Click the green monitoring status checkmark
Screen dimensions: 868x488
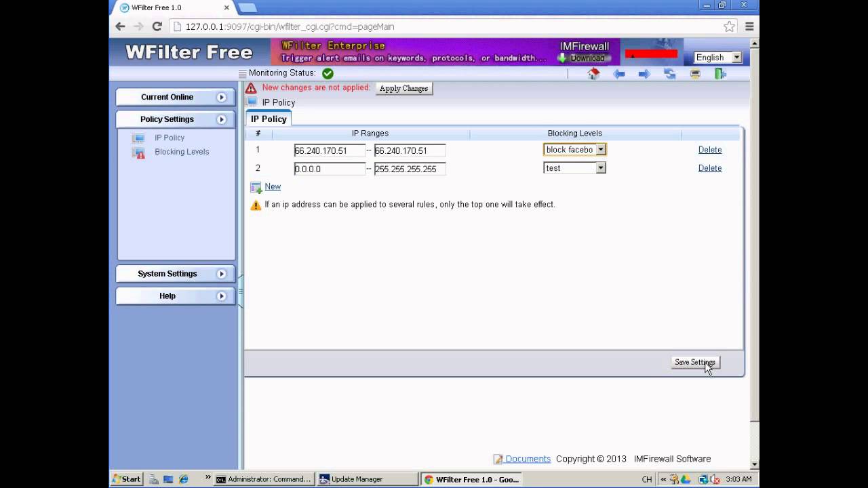click(328, 73)
